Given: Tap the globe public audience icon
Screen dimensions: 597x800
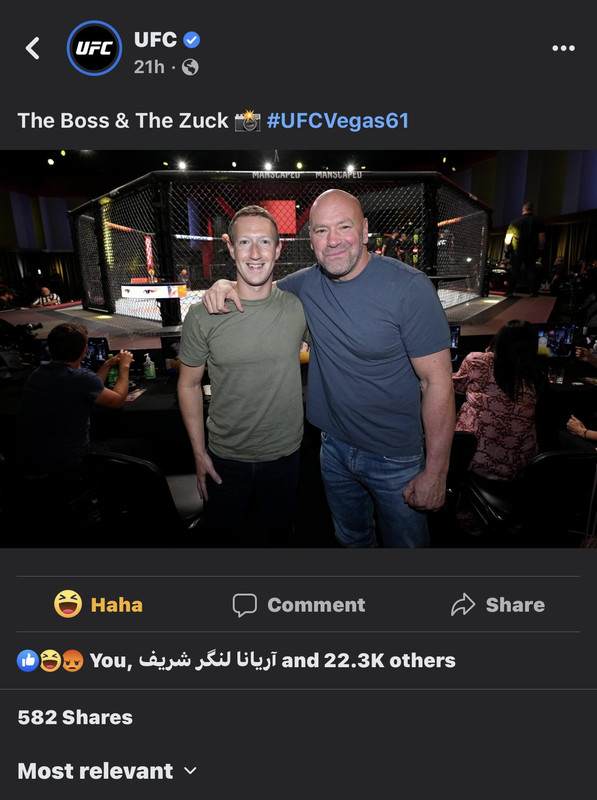Looking at the screenshot, I should tap(190, 67).
